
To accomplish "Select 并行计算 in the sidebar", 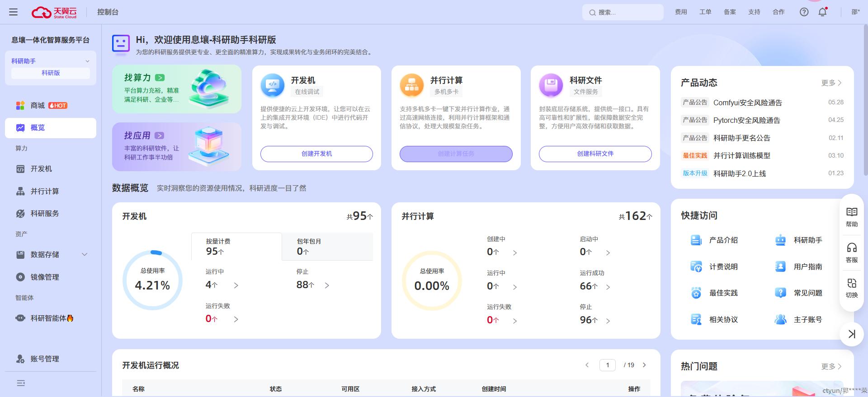I will coord(44,191).
